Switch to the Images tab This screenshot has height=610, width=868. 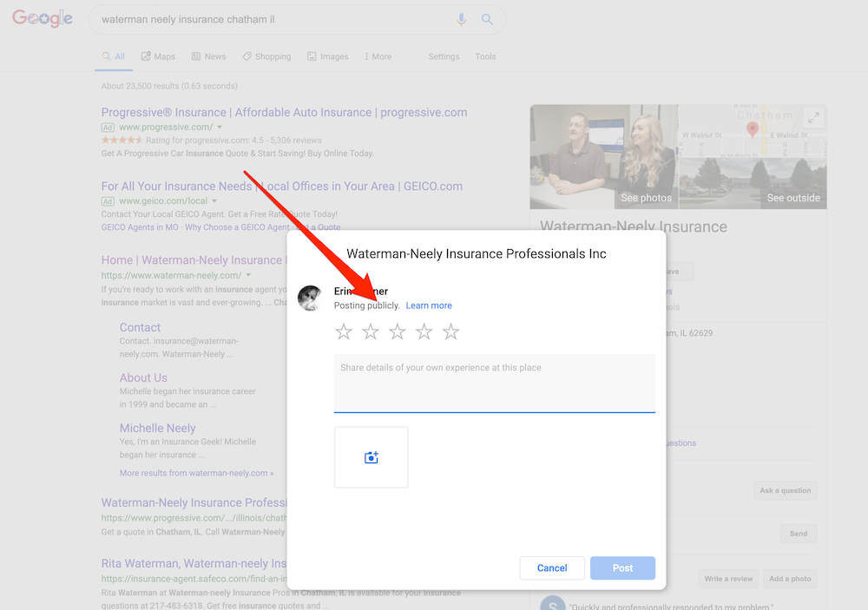328,56
